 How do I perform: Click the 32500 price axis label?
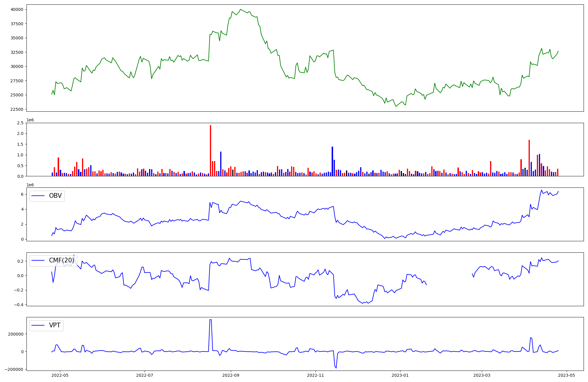17,52
